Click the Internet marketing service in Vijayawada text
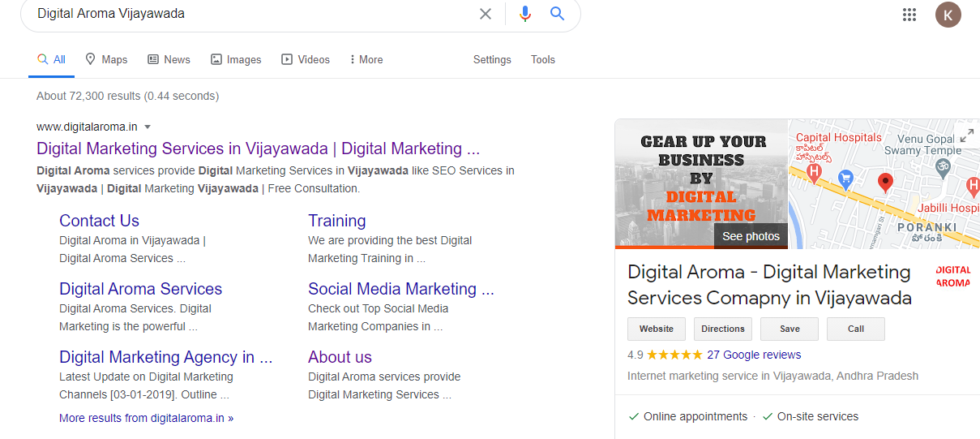Screen dimensions: 980x439 click(773, 376)
